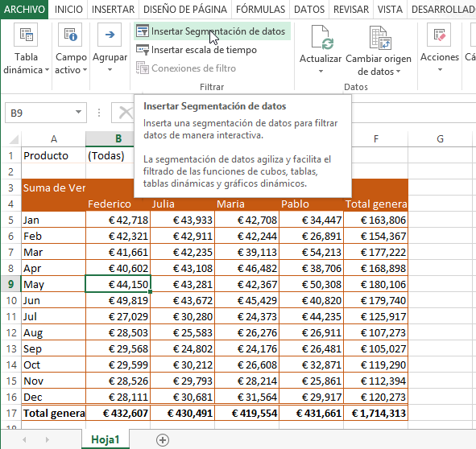
Task: Click the Suma de Ver cell
Action: click(x=54, y=187)
